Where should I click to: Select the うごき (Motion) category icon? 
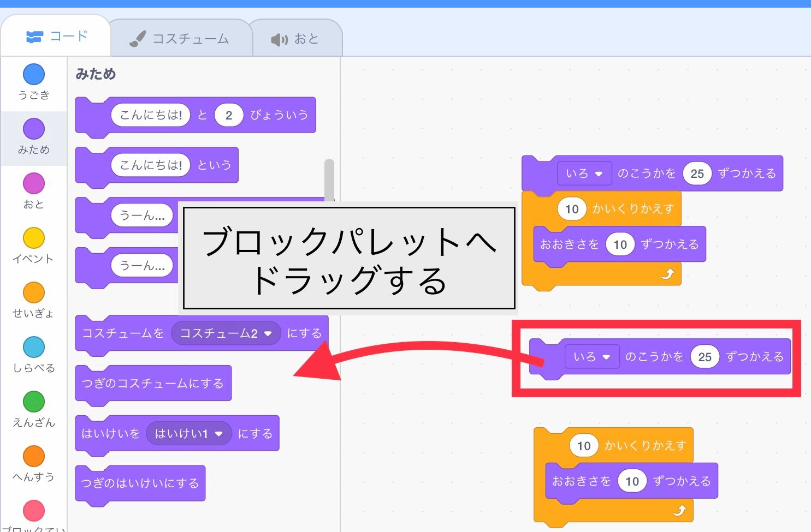point(34,74)
